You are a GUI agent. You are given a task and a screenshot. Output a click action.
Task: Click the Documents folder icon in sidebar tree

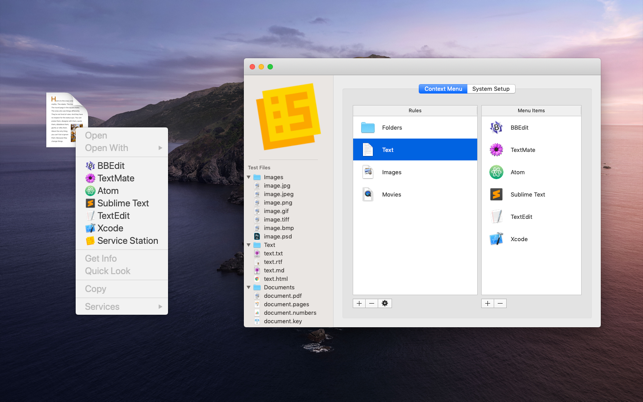[x=257, y=287]
